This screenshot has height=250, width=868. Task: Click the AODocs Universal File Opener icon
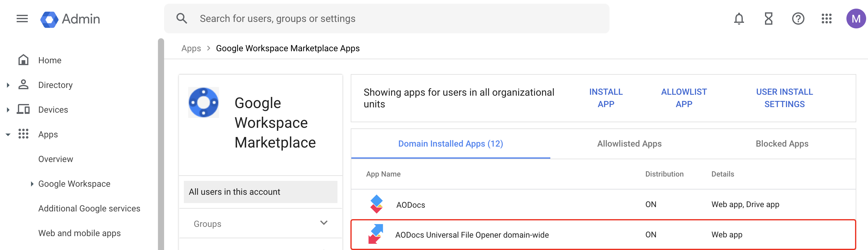[376, 234]
